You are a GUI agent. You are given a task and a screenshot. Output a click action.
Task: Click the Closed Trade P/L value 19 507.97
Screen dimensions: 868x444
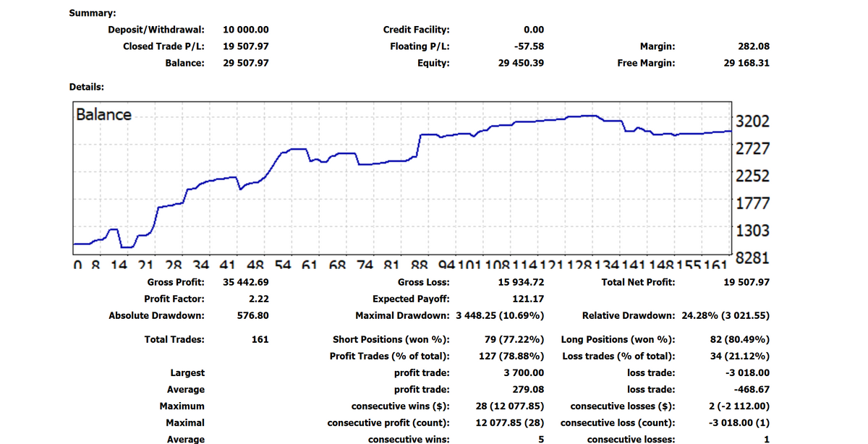click(246, 46)
